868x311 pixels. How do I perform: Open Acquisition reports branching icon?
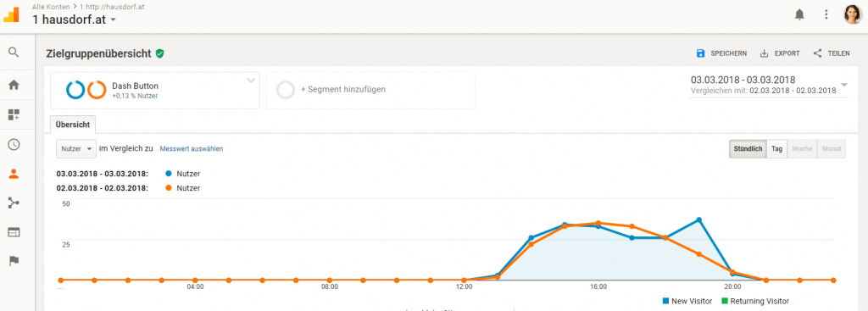[x=14, y=203]
